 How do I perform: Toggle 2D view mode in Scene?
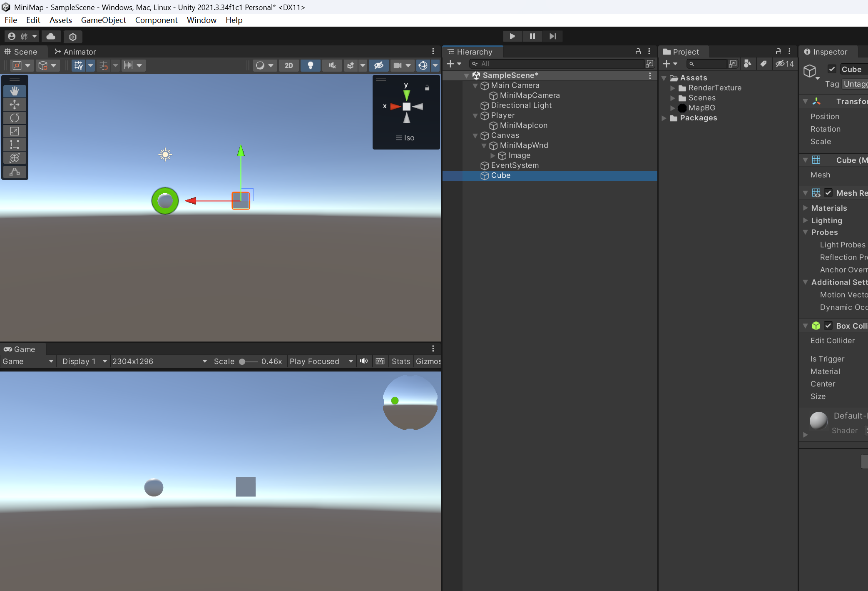[289, 65]
